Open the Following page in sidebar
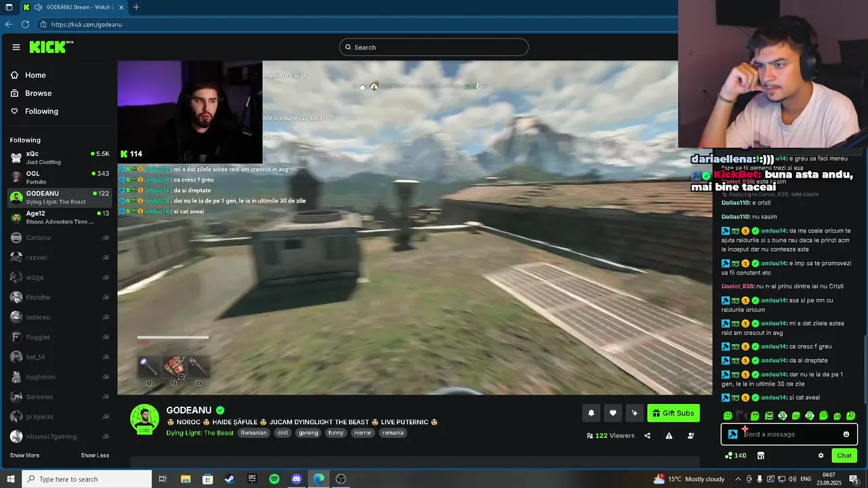This screenshot has height=488, width=868. [41, 111]
